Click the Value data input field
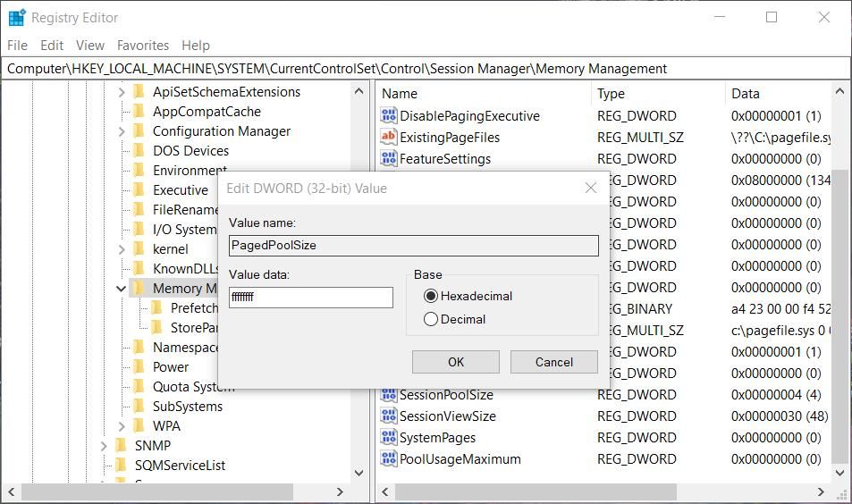 (310, 298)
